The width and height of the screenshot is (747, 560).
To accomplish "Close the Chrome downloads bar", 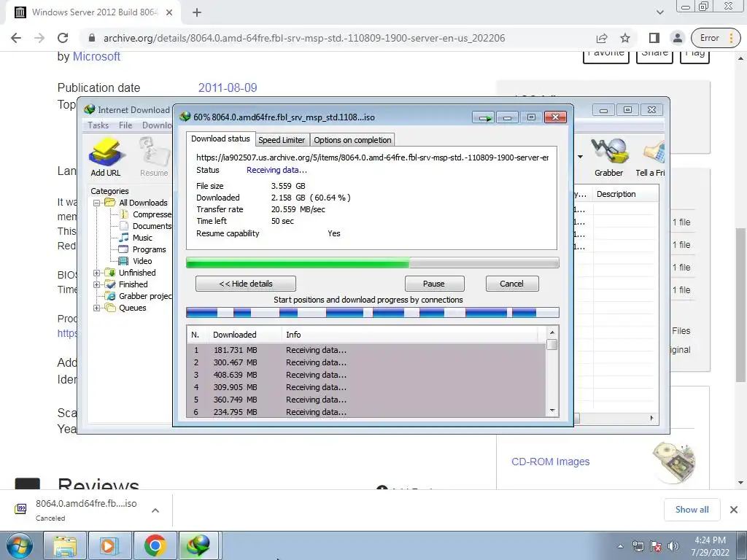I will tap(734, 510).
